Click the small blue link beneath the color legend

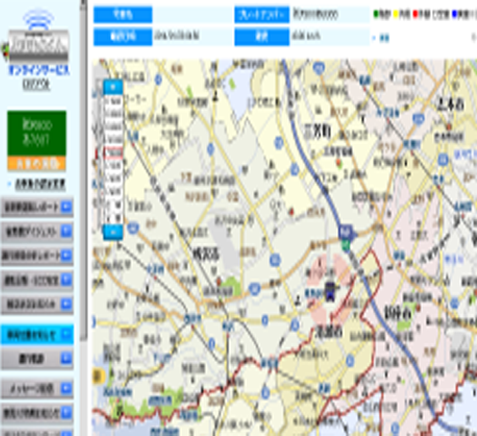tap(384, 38)
